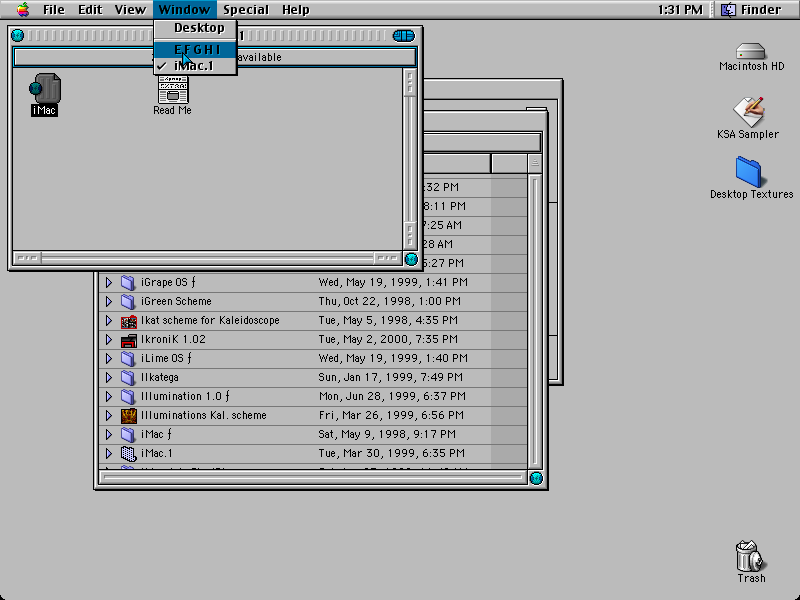Click date 'Sat, May 9, 1998, 9:17 PM'
800x600 pixels.
click(x=387, y=434)
